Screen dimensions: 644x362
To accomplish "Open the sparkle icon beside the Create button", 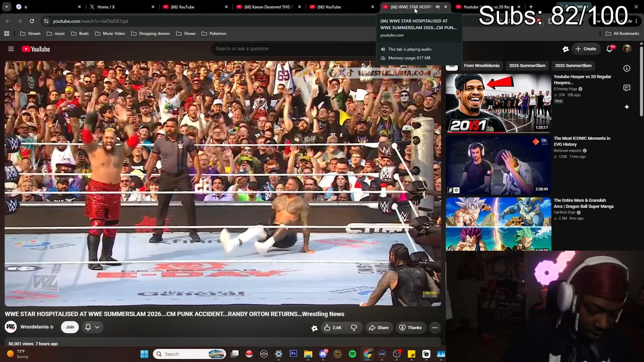I will [x=566, y=49].
